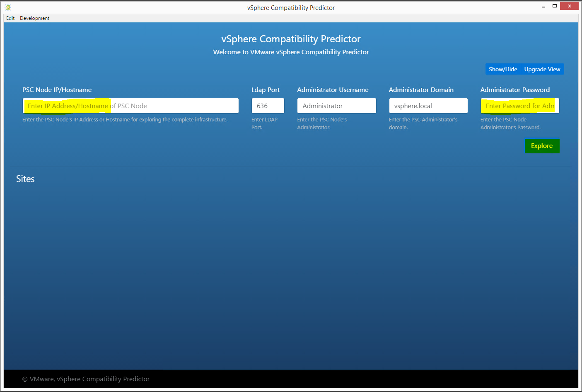Click the 'Administrator Domain' label

click(421, 90)
